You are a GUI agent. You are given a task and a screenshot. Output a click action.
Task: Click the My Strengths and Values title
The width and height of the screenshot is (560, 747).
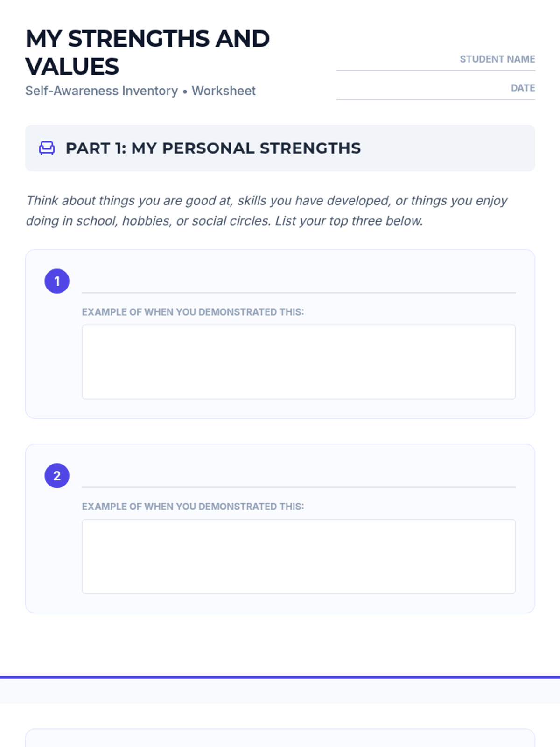pyautogui.click(x=147, y=52)
